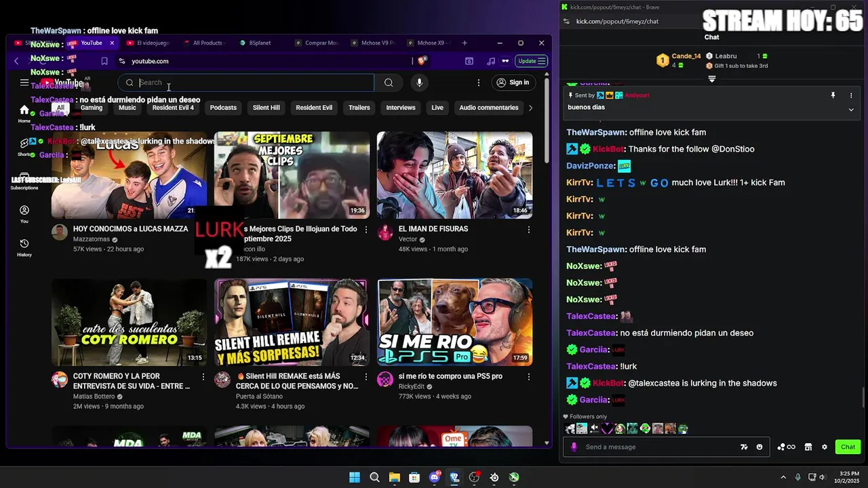Image resolution: width=868 pixels, height=488 pixels.
Task: Open YouTube settings three-dot menu near Sign in
Action: (478, 83)
